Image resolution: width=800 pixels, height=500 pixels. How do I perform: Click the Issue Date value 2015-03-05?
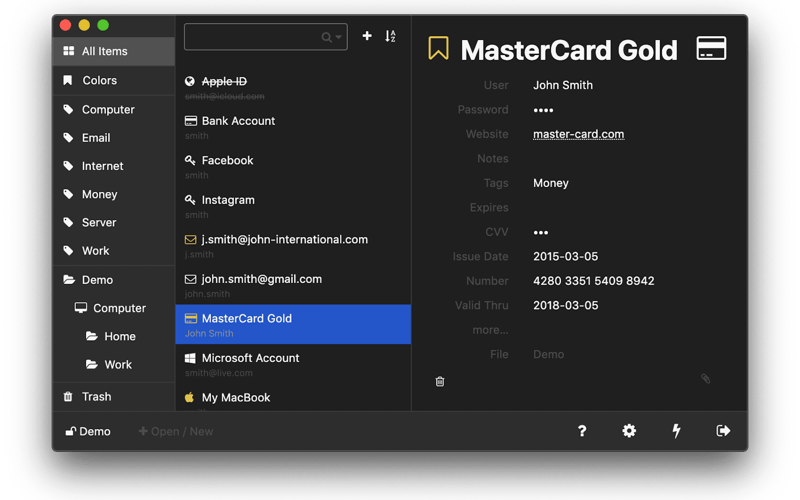(x=565, y=257)
